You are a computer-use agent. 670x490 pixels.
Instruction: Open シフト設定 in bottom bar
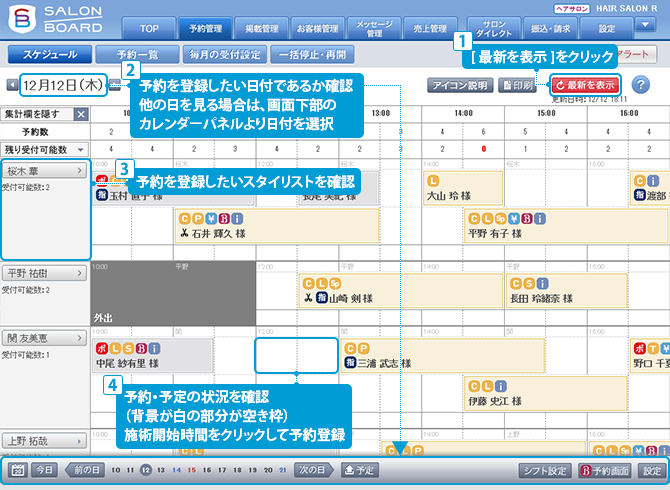[x=545, y=470]
